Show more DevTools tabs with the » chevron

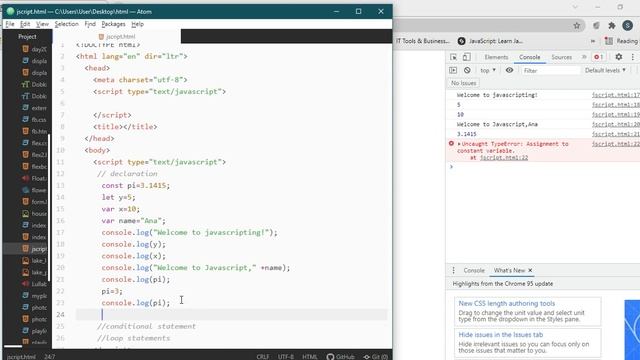tap(584, 57)
